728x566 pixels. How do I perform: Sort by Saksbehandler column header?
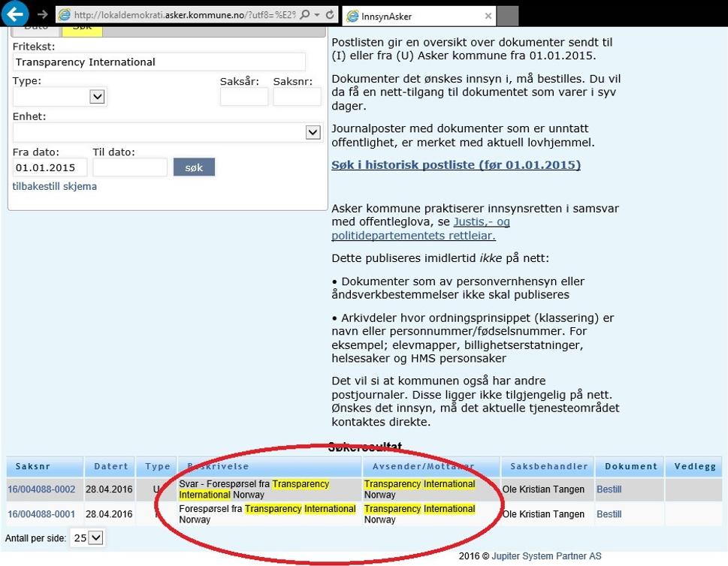pyautogui.click(x=548, y=466)
